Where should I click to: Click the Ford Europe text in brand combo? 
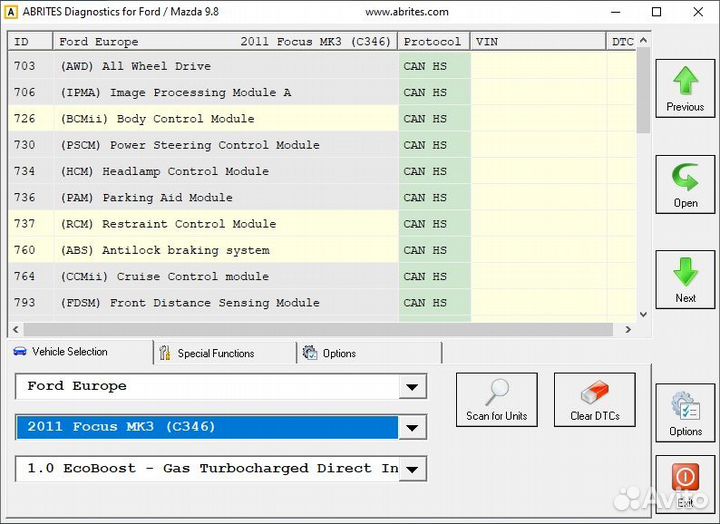[77, 386]
